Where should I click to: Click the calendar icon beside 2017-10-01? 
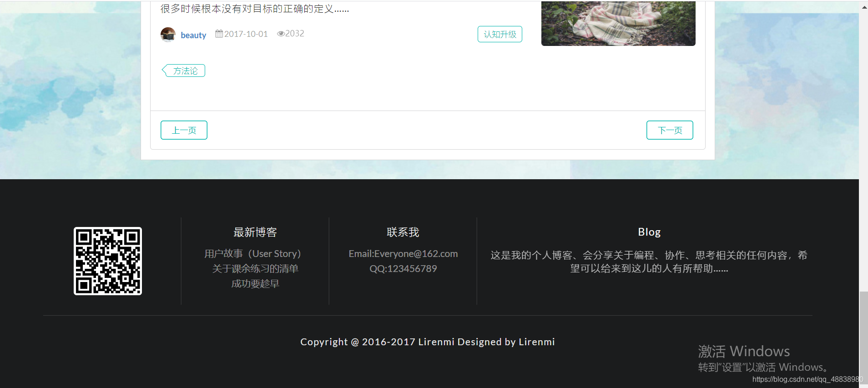219,34
